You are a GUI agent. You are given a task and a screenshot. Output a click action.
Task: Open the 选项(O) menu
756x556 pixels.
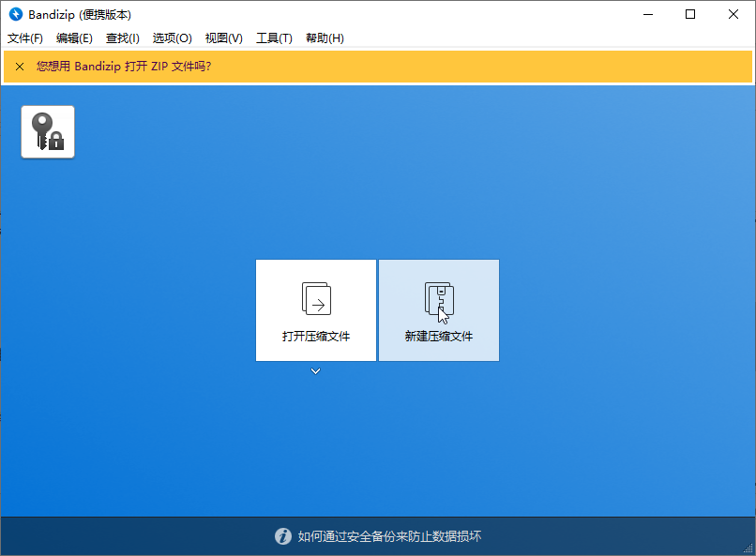(173, 38)
